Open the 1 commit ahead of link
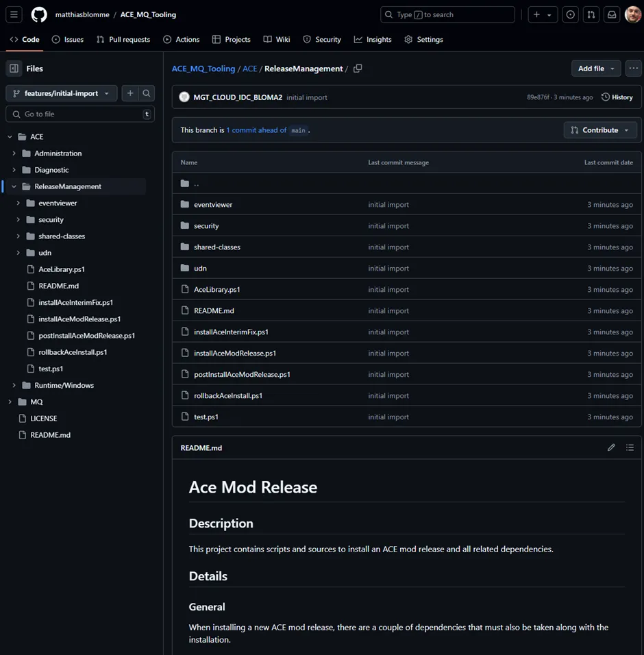The height and width of the screenshot is (655, 644). click(x=256, y=130)
